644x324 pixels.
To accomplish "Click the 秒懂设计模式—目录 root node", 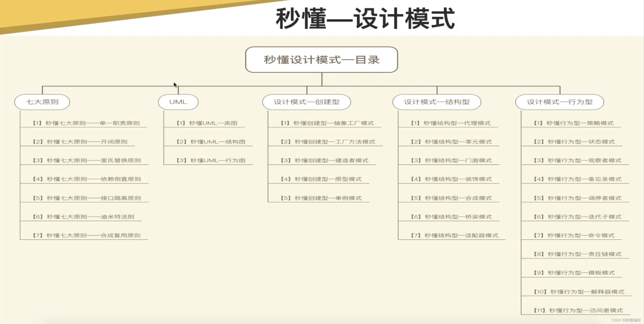I will point(322,60).
